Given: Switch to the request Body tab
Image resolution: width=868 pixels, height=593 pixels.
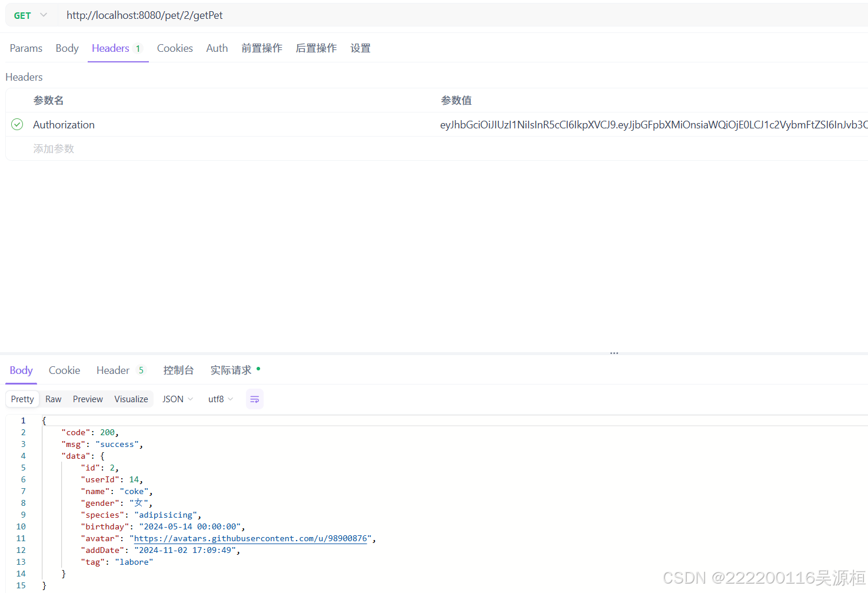Looking at the screenshot, I should [x=67, y=48].
